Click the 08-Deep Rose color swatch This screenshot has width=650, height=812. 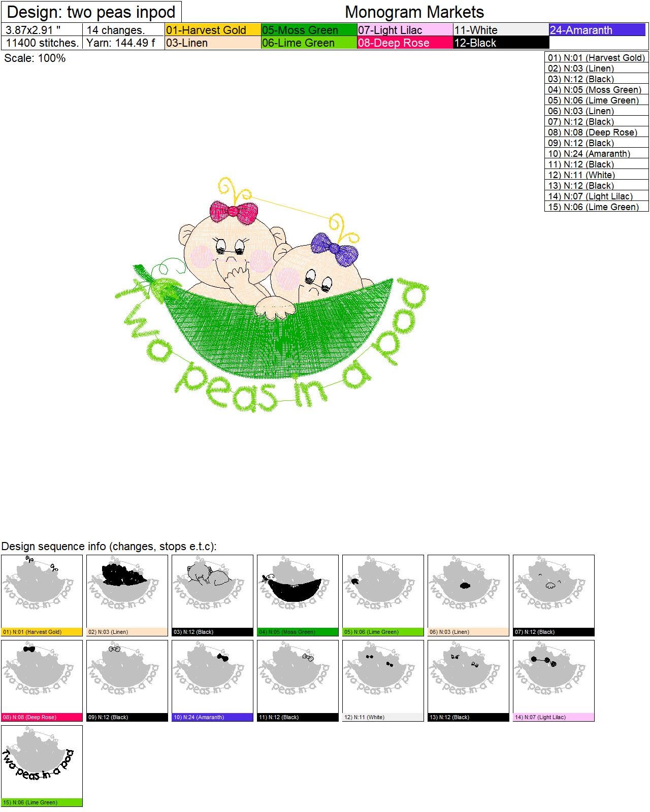pyautogui.click(x=405, y=43)
